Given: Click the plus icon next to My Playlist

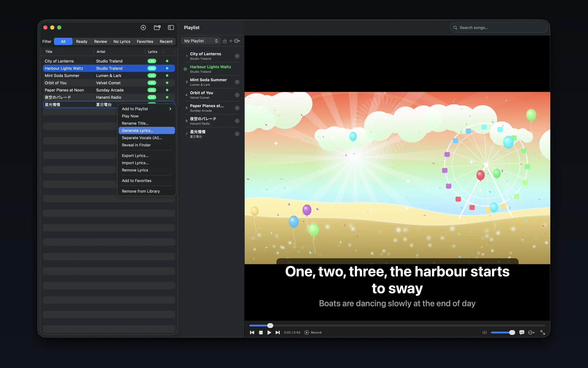Looking at the screenshot, I should point(231,41).
